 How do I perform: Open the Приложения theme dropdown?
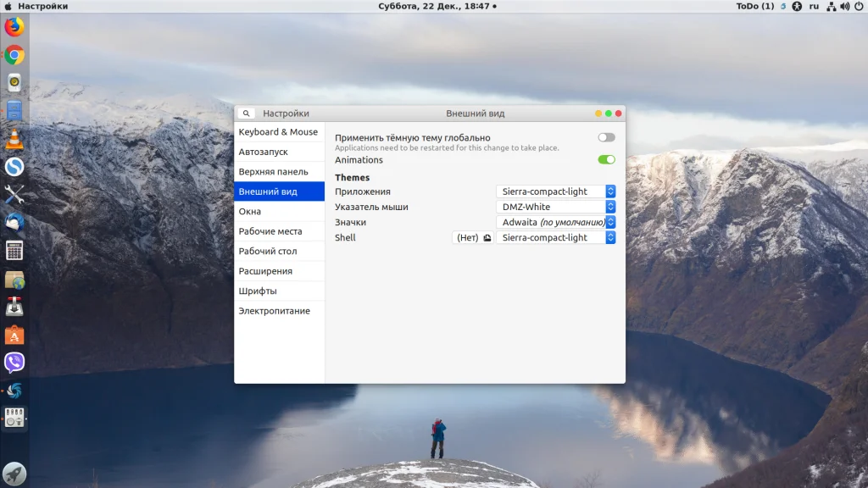click(556, 191)
